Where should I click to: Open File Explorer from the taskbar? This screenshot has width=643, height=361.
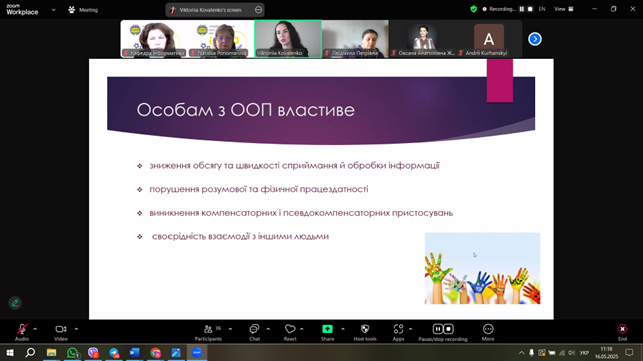tap(51, 352)
